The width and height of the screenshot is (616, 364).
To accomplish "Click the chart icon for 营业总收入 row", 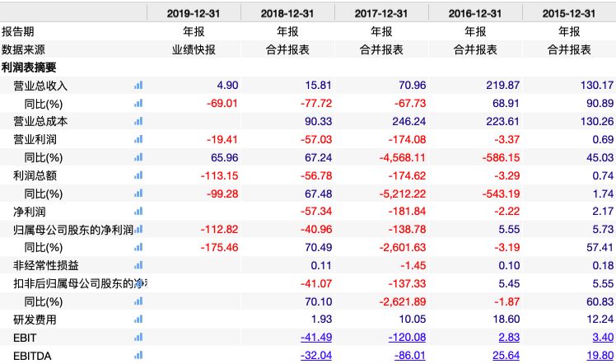I will click(x=138, y=85).
